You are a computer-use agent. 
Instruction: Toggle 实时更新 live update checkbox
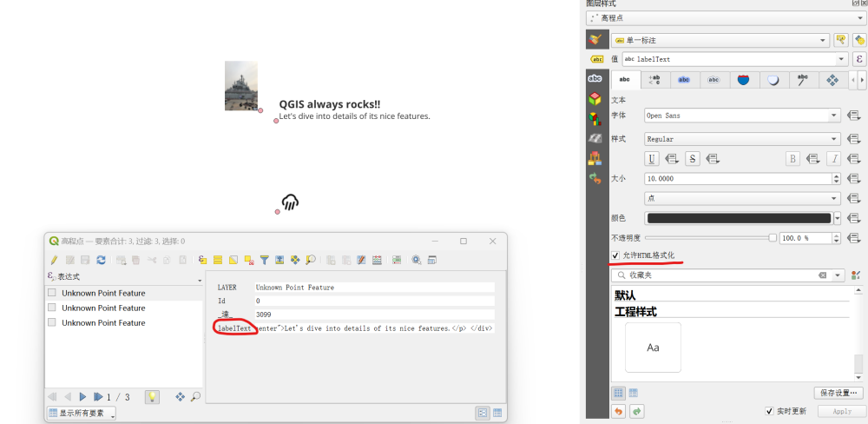769,411
